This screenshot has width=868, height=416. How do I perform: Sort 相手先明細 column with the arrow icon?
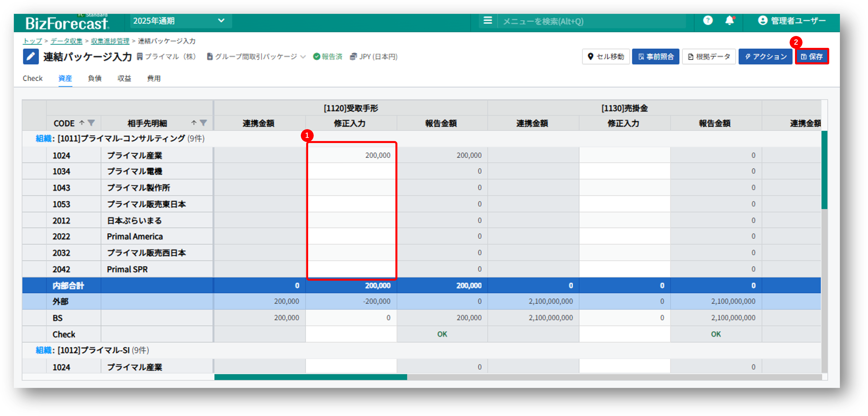tap(194, 123)
